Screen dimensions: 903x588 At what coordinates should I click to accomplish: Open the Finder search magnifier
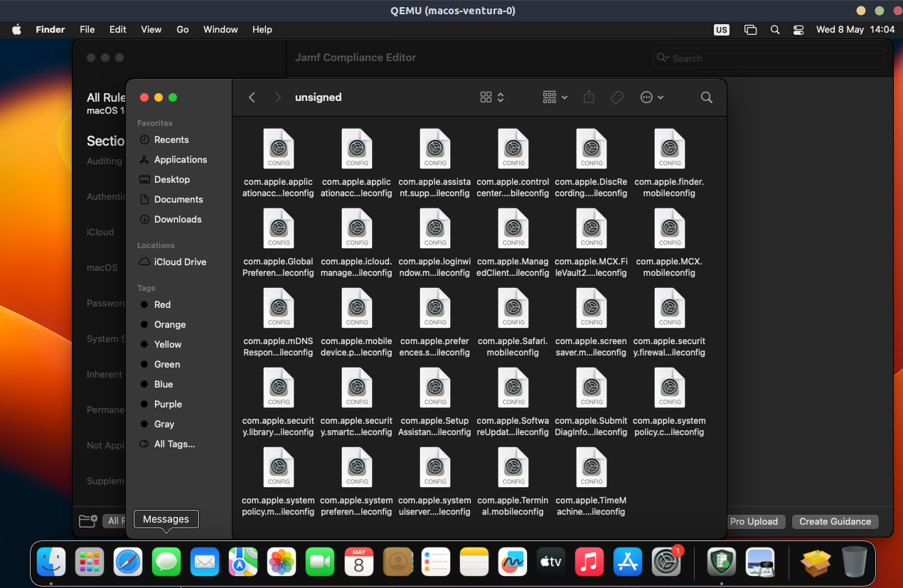(x=706, y=97)
